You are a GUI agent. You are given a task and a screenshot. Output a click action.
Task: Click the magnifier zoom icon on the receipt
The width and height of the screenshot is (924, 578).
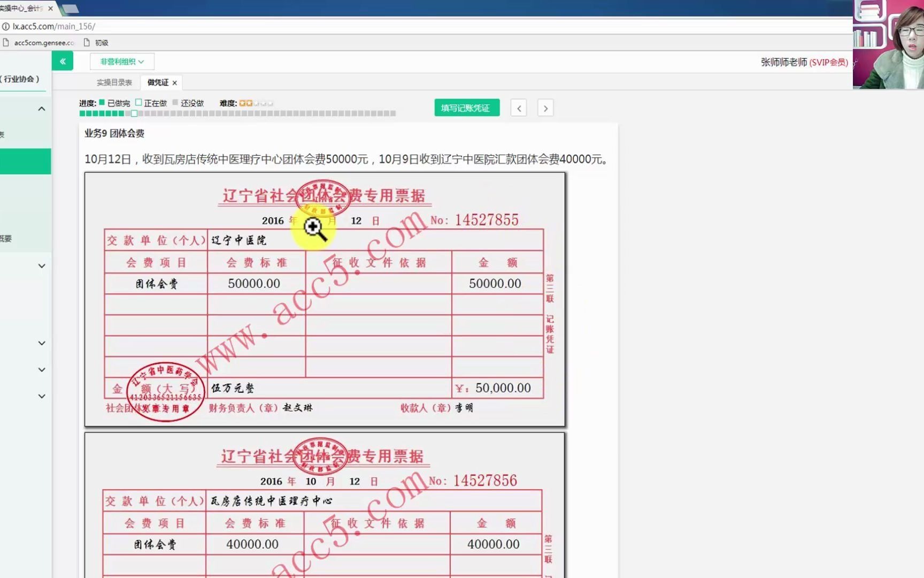pos(313,227)
